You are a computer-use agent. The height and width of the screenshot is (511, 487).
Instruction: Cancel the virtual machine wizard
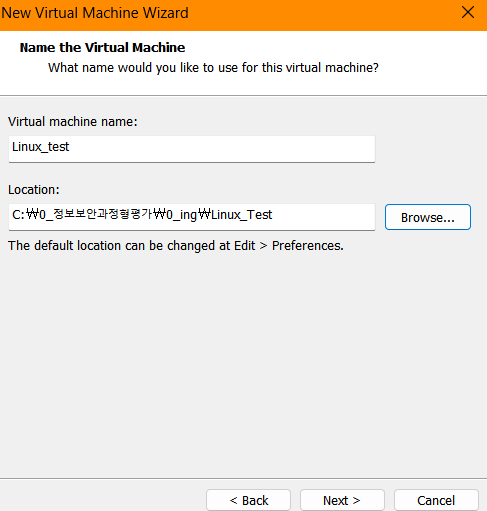436,500
